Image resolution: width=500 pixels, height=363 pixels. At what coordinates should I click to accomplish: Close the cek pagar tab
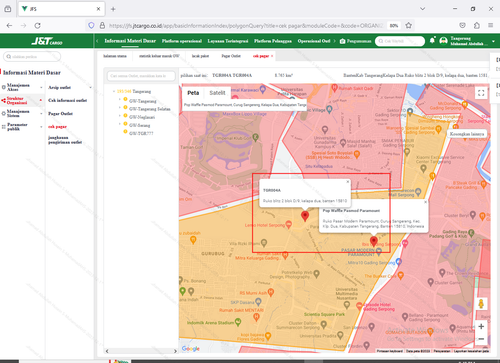pyautogui.click(x=272, y=56)
